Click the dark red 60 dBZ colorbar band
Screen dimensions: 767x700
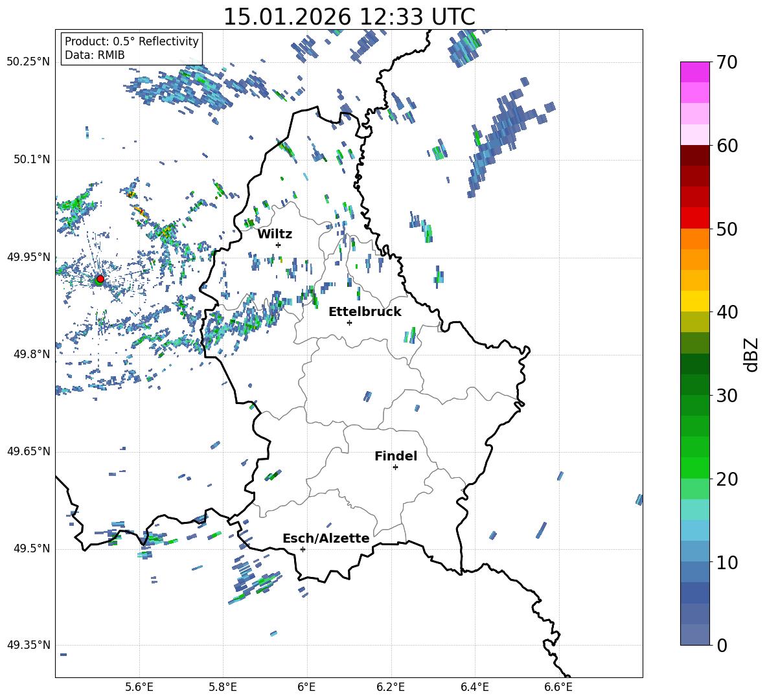point(694,155)
